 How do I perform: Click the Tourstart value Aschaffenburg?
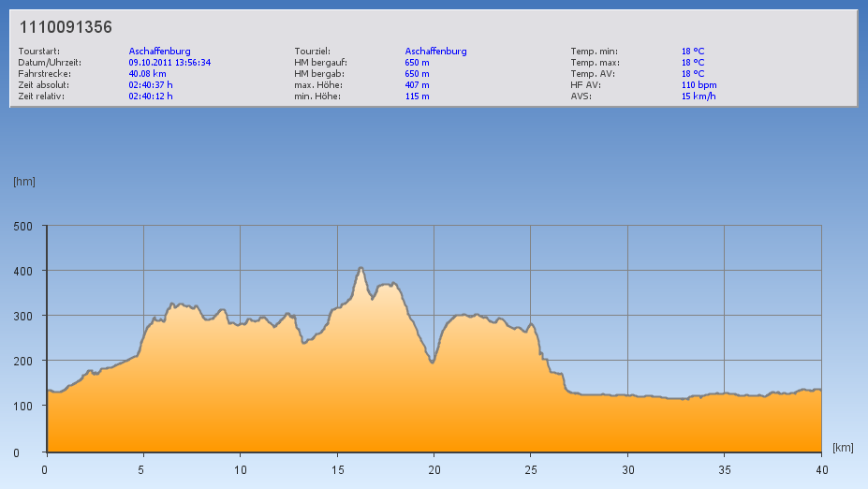(x=160, y=52)
